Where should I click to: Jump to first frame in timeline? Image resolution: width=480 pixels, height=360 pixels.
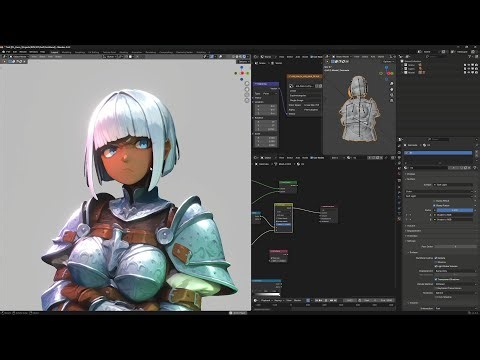click(316, 300)
